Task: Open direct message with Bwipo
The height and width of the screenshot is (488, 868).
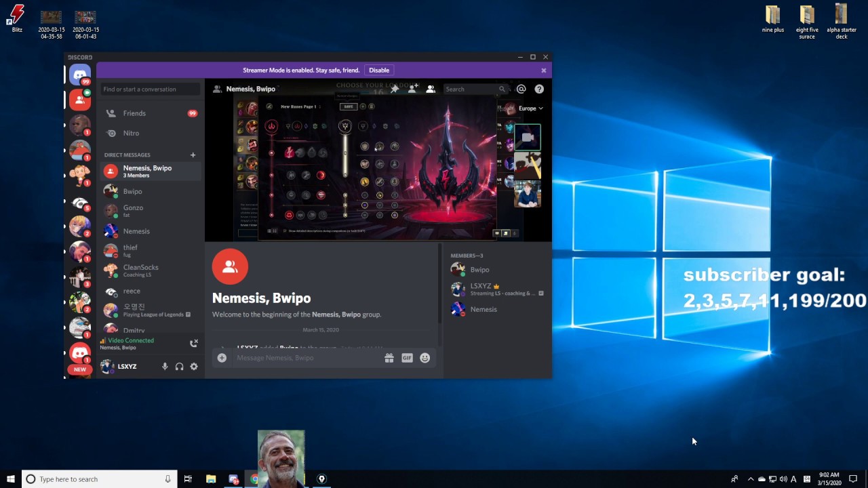Action: point(151,191)
